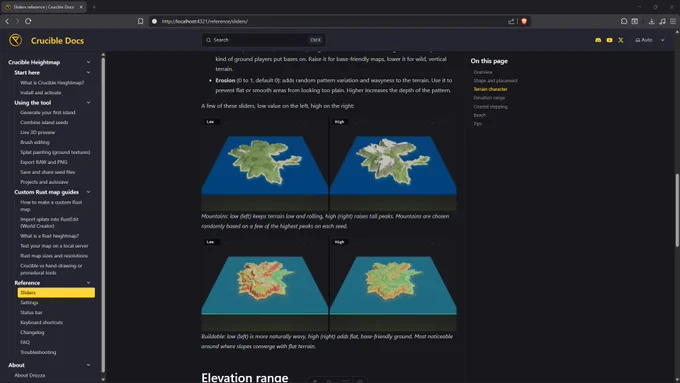Image resolution: width=680 pixels, height=383 pixels.
Task: Open the Status bar reference page
Action: 31,312
